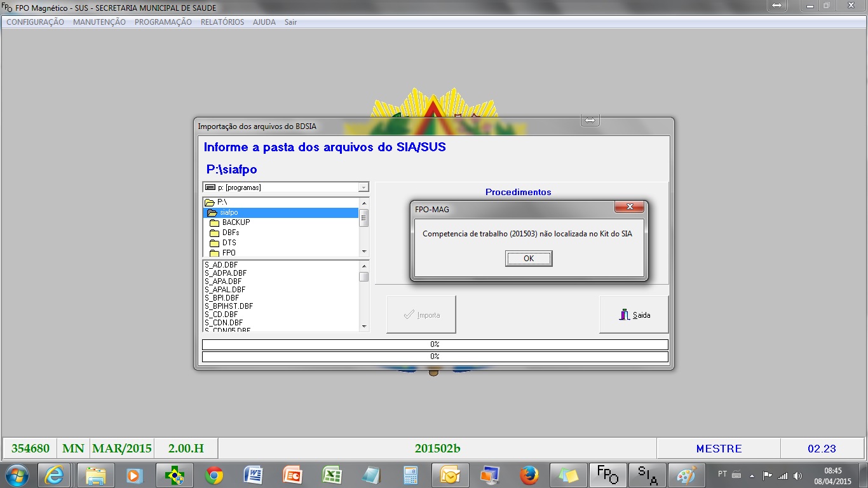The width and height of the screenshot is (868, 488).
Task: Open Firefox from the taskbar
Action: 529,475
